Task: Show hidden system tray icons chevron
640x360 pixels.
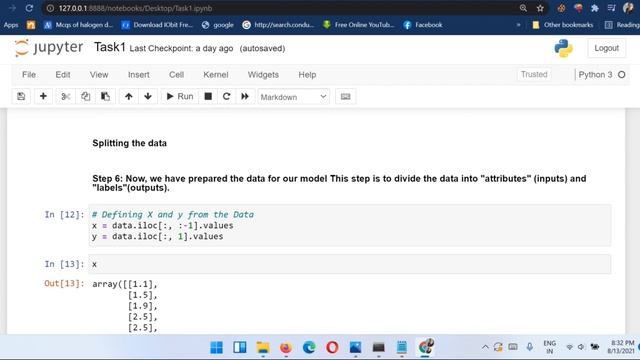Action: tap(485, 347)
